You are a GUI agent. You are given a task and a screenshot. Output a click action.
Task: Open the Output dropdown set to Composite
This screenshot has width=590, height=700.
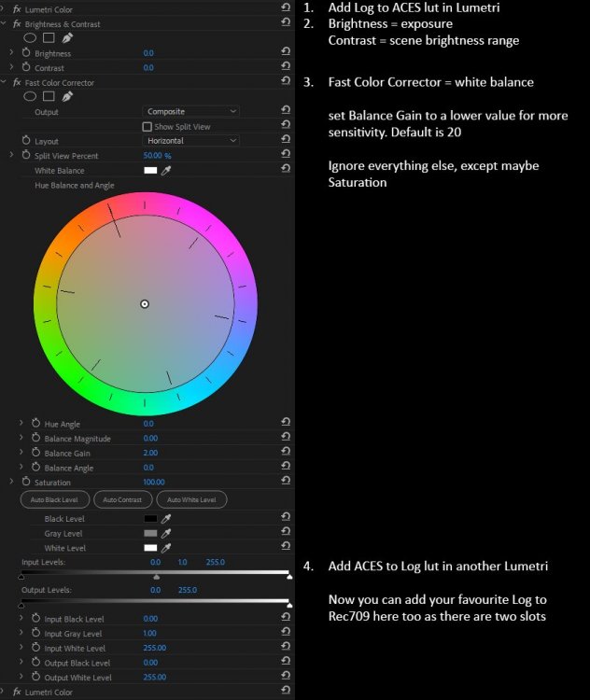(x=191, y=112)
